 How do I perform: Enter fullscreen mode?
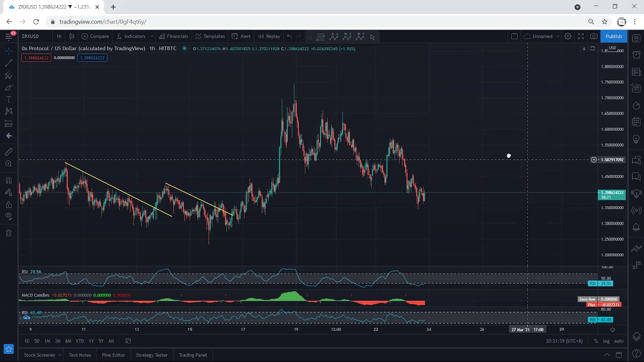coord(581,36)
